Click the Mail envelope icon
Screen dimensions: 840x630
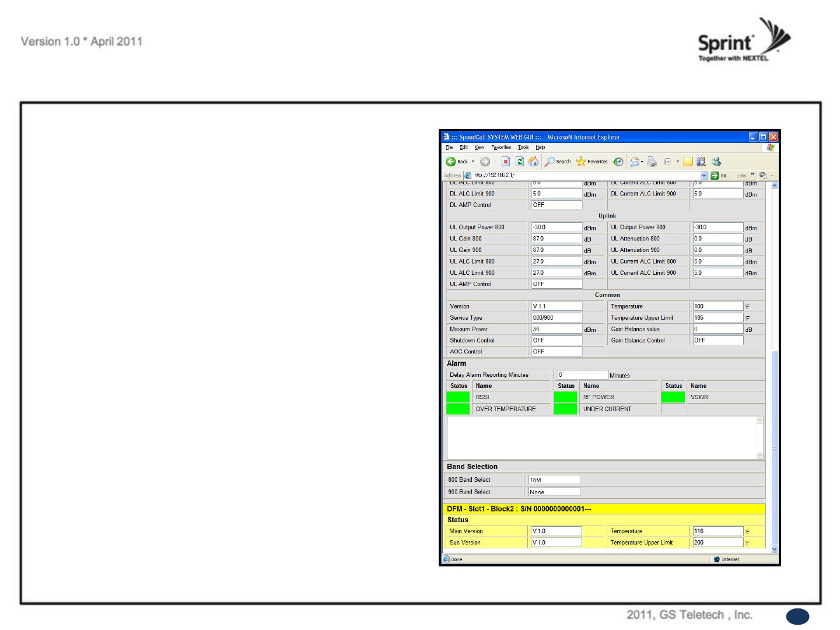[x=635, y=162]
